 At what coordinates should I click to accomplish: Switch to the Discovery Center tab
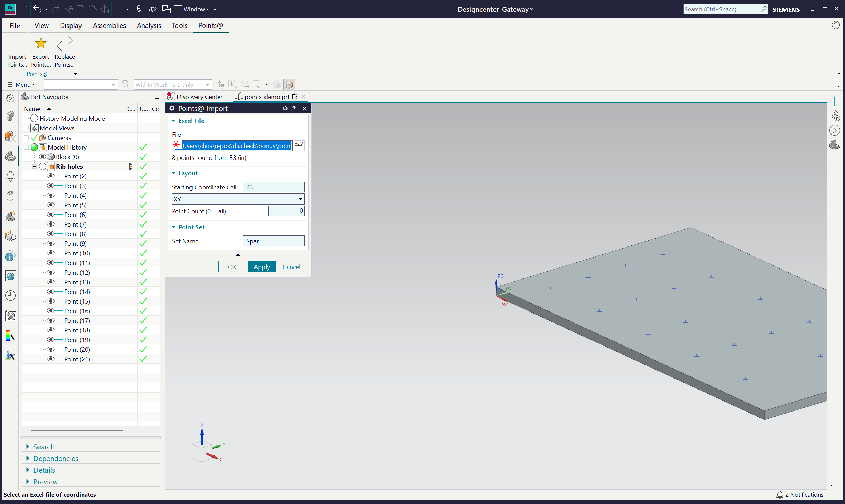click(195, 97)
